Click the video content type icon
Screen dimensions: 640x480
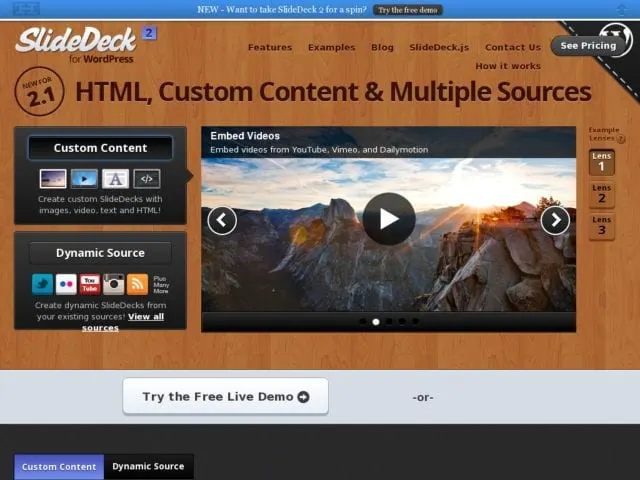[84, 179]
